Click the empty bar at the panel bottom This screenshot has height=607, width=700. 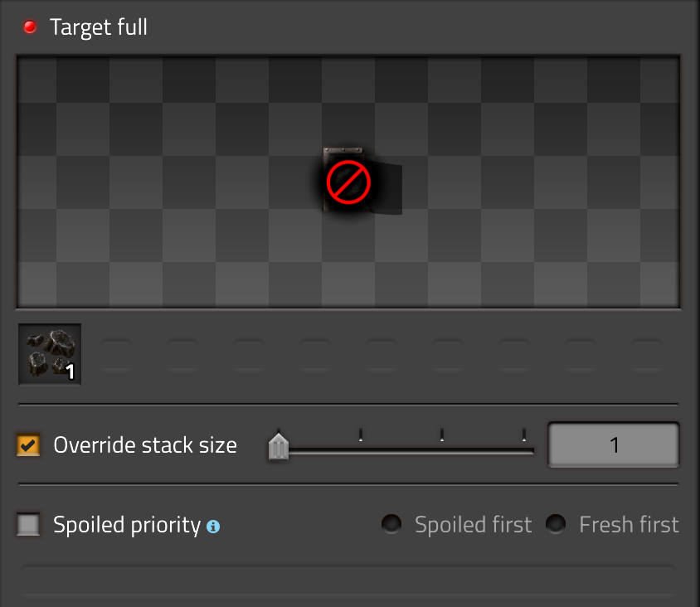click(348, 578)
